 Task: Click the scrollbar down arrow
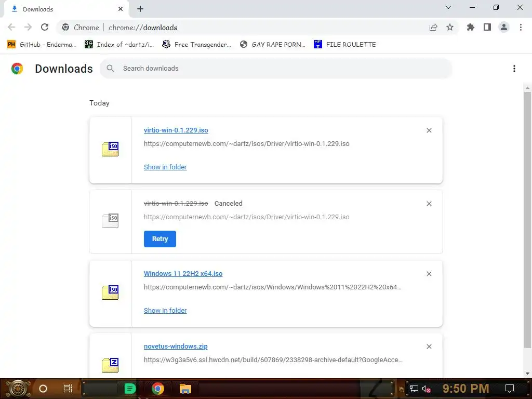tap(527, 374)
